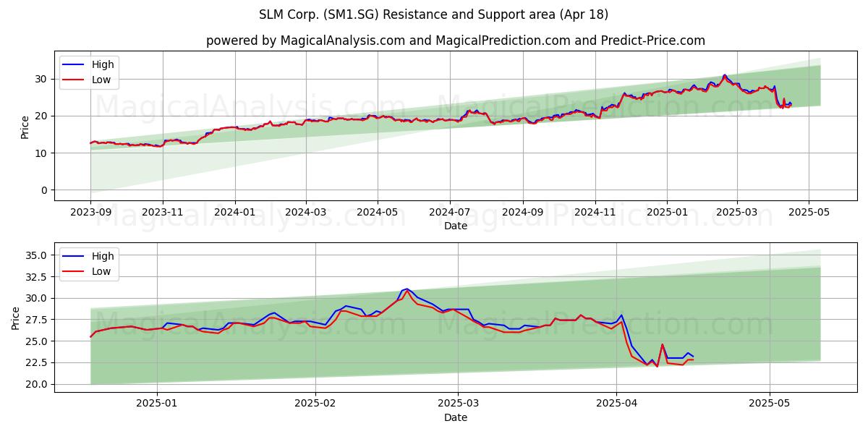The image size is (868, 434).
Task: Click the '2023-11' x-axis label
Action: (x=163, y=213)
